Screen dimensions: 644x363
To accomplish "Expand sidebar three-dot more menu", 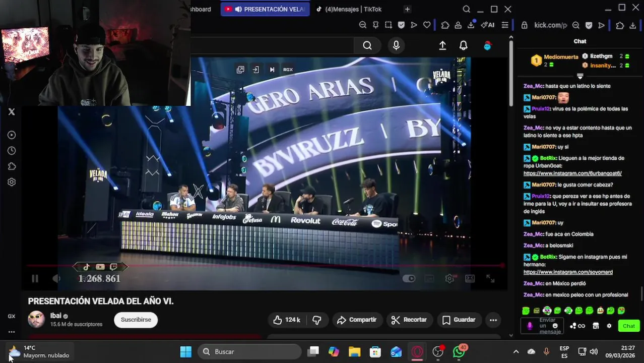I will click(x=12, y=332).
